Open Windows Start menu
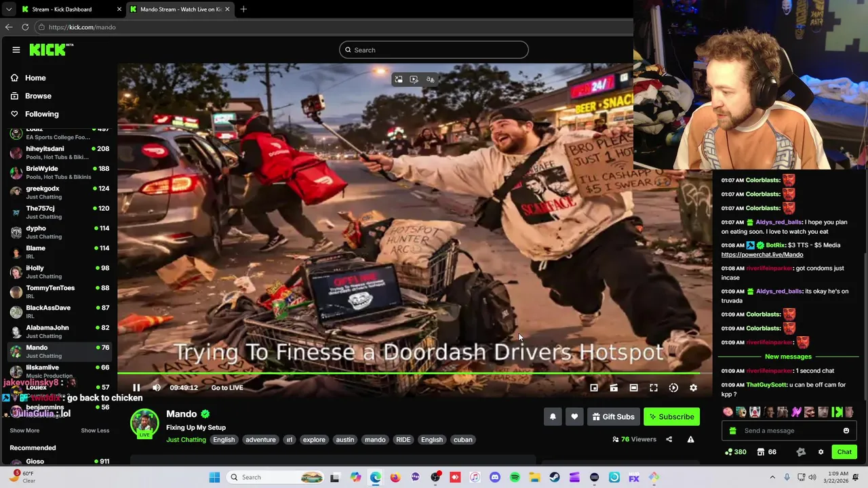 (214, 477)
